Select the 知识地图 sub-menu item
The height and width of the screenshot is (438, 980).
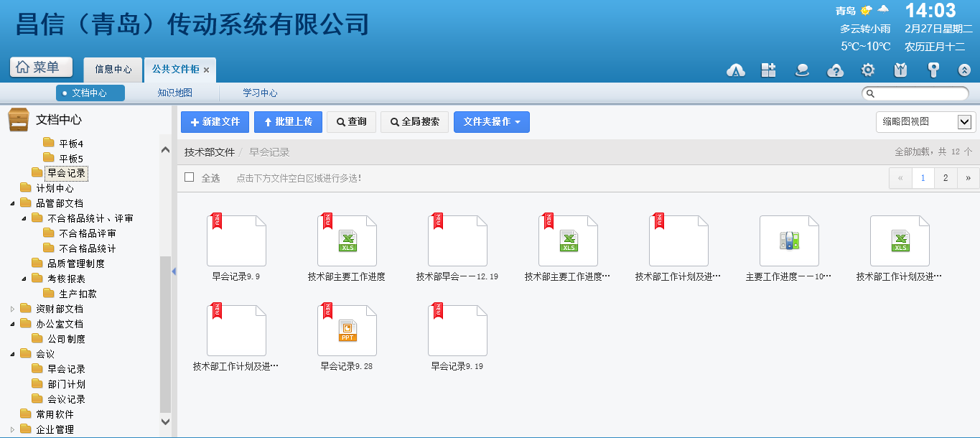coord(174,93)
